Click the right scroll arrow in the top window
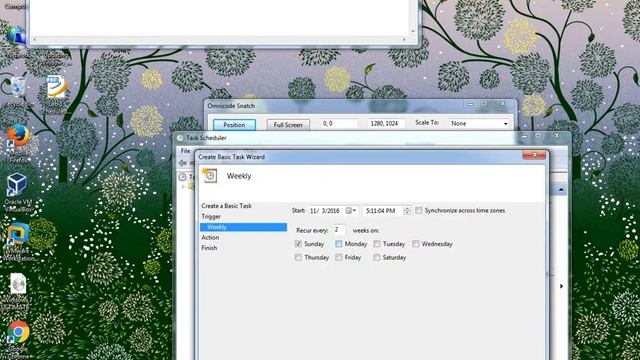The width and height of the screenshot is (640, 360). [404, 39]
